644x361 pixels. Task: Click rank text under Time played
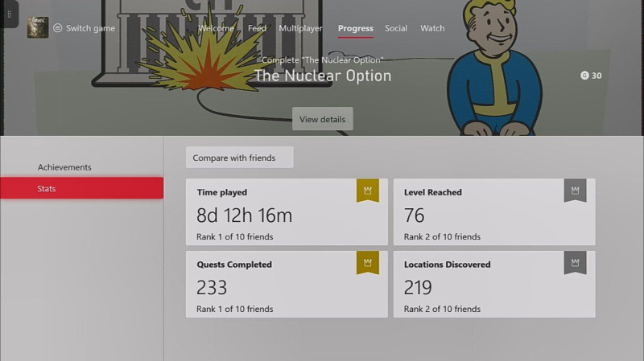(x=234, y=236)
